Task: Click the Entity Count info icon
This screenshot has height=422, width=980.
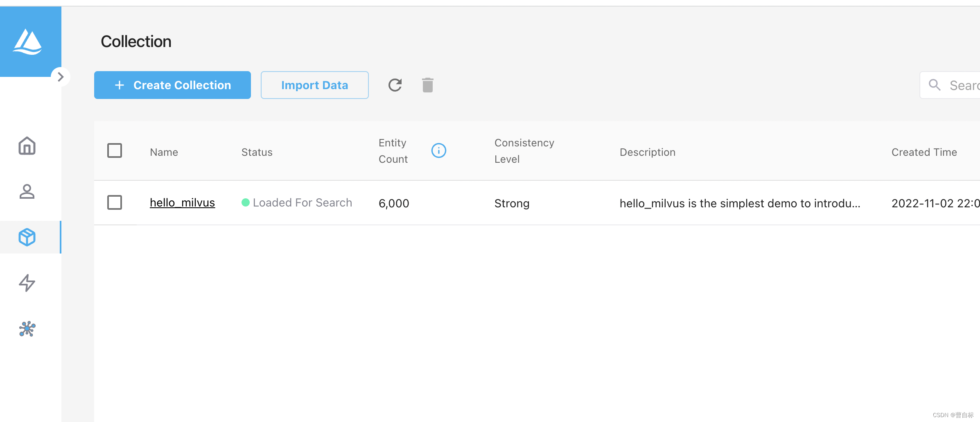Action: tap(439, 150)
